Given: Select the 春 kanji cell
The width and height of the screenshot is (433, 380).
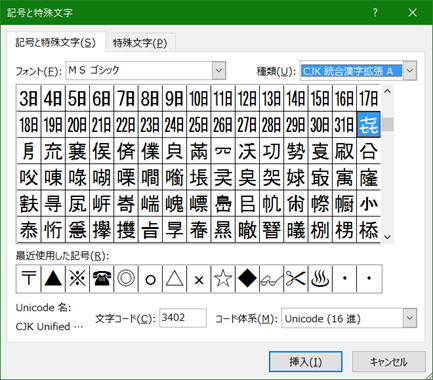Looking at the screenshot, I should point(199,230).
